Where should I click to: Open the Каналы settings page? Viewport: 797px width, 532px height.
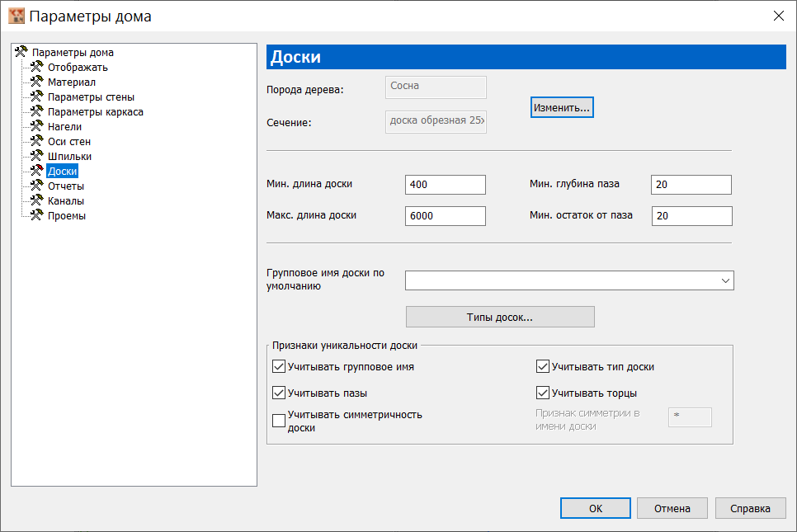coord(65,200)
